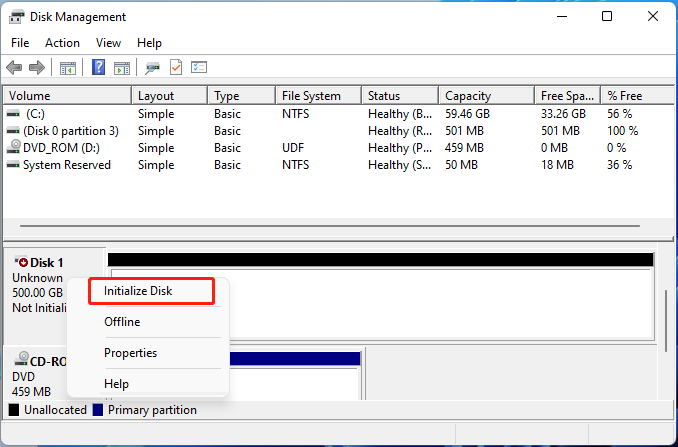678x447 pixels.
Task: Click the lower pane vertical scrollbar
Action: [666, 321]
